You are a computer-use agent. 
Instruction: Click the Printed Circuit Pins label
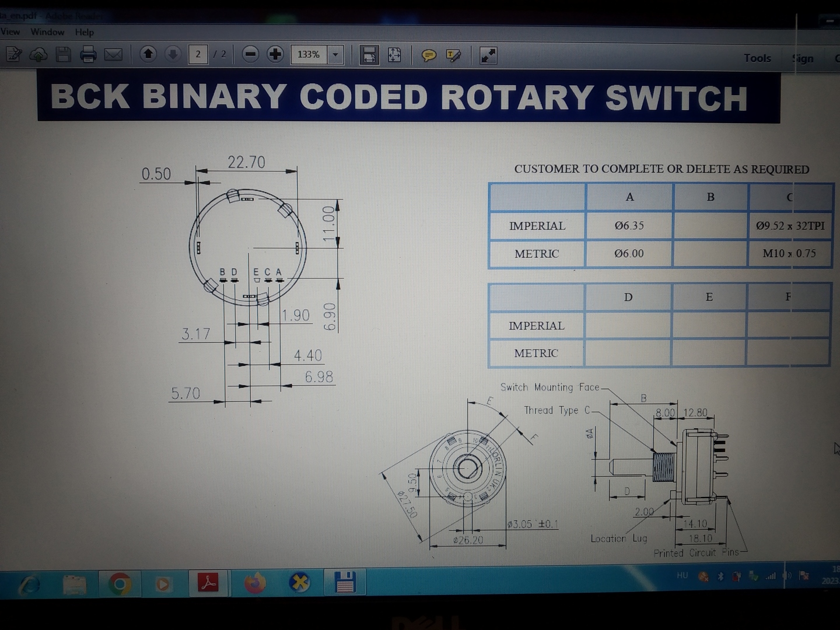click(696, 552)
